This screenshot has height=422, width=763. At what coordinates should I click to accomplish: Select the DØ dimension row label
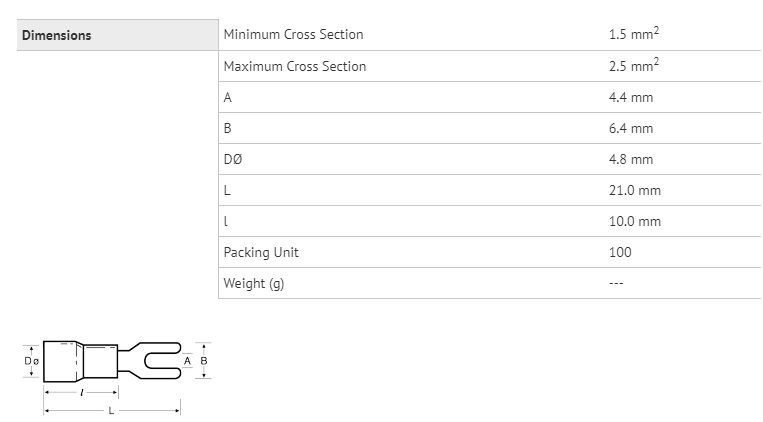(x=233, y=159)
